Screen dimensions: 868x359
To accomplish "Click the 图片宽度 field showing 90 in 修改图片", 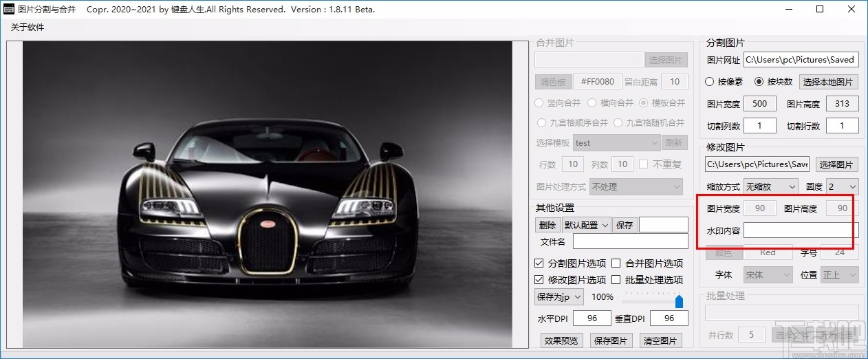I will [x=760, y=208].
